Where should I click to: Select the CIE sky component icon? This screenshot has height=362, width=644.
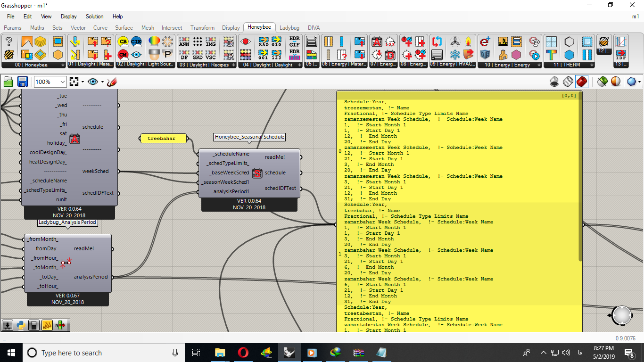[x=136, y=41]
